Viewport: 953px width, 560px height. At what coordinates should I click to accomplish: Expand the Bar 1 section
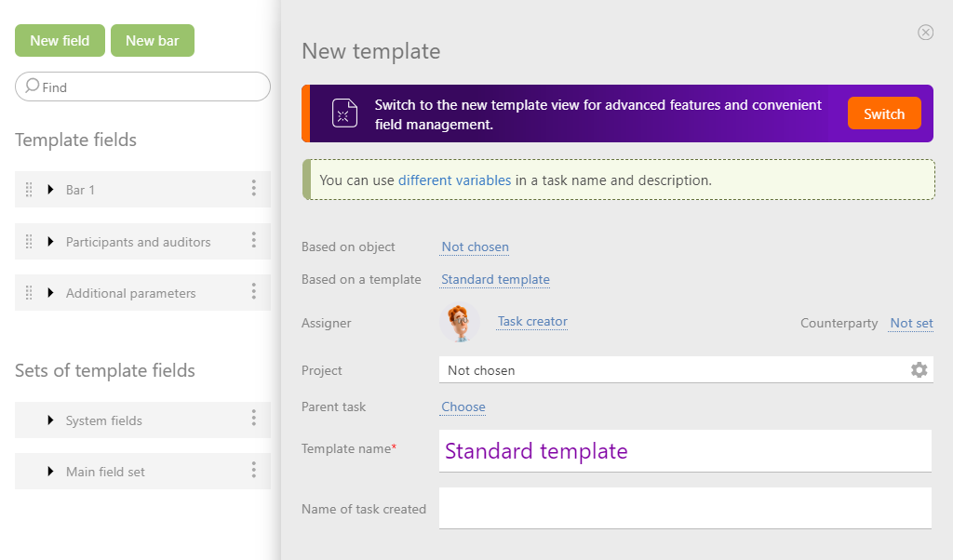[x=50, y=190]
